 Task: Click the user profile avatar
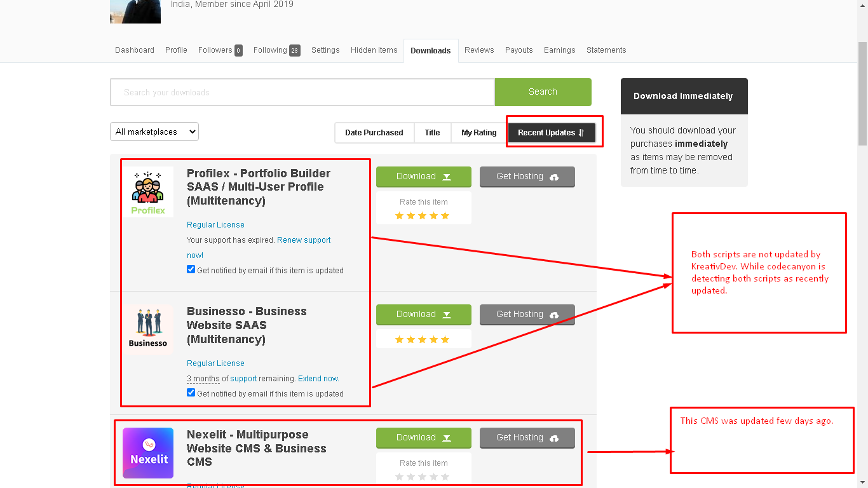point(135,11)
